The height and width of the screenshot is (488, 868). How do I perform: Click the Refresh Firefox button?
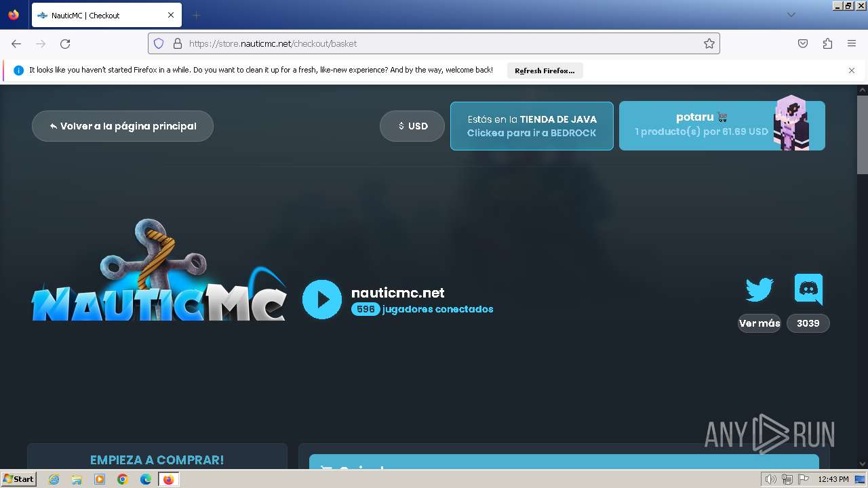[x=545, y=70]
